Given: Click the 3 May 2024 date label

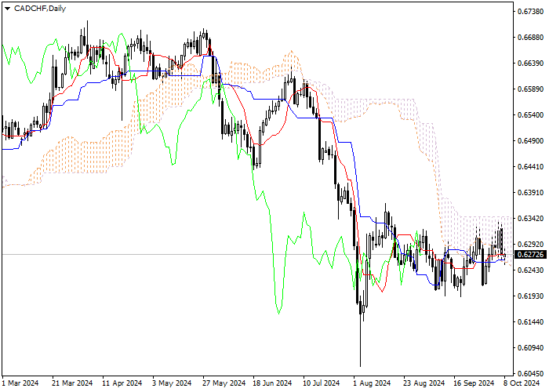Looking at the screenshot, I should 172,383.
